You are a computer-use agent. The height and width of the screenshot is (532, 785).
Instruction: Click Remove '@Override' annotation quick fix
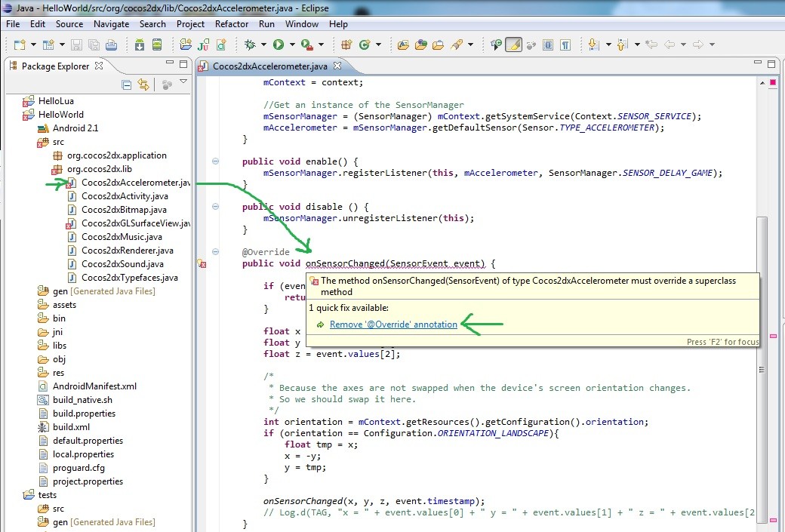tap(393, 324)
